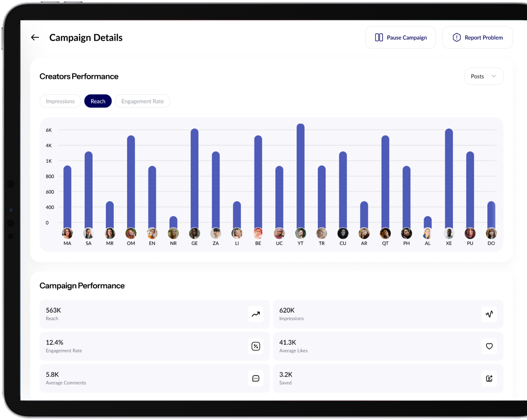Screen dimensions: 527x420
Task: Click the Average Comments chat bubble icon
Action: pos(255,378)
